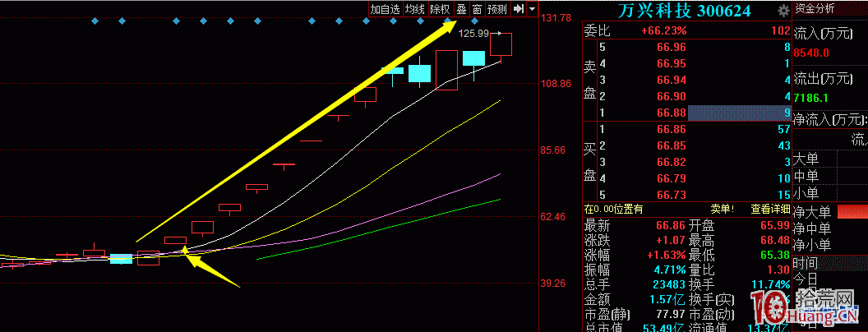Select sell-3 price 66.94
868x332 pixels.
[x=672, y=81]
